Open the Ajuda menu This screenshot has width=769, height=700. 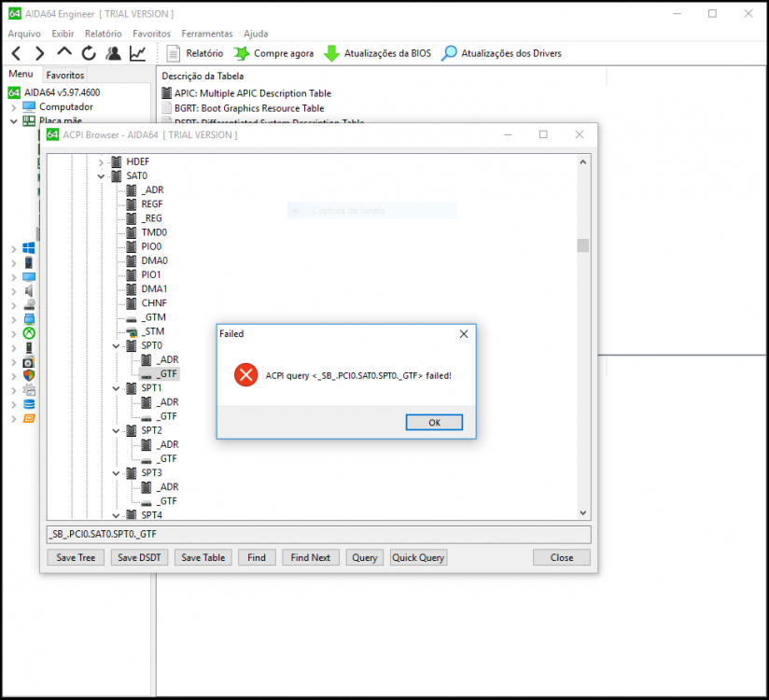pos(256,34)
